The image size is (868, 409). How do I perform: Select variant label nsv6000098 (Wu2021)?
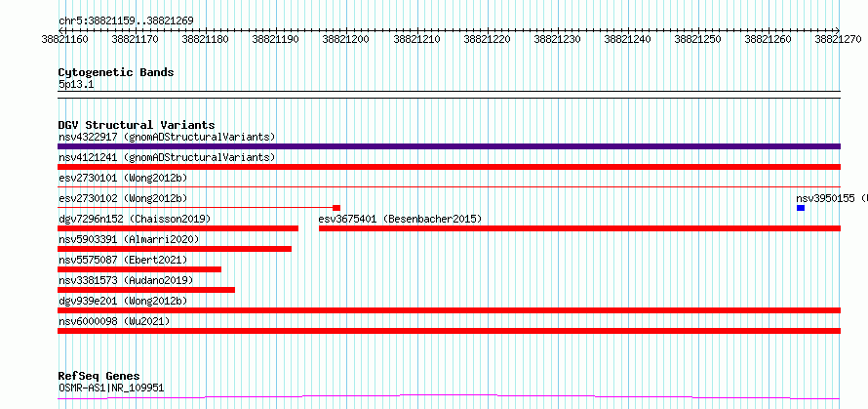click(114, 321)
